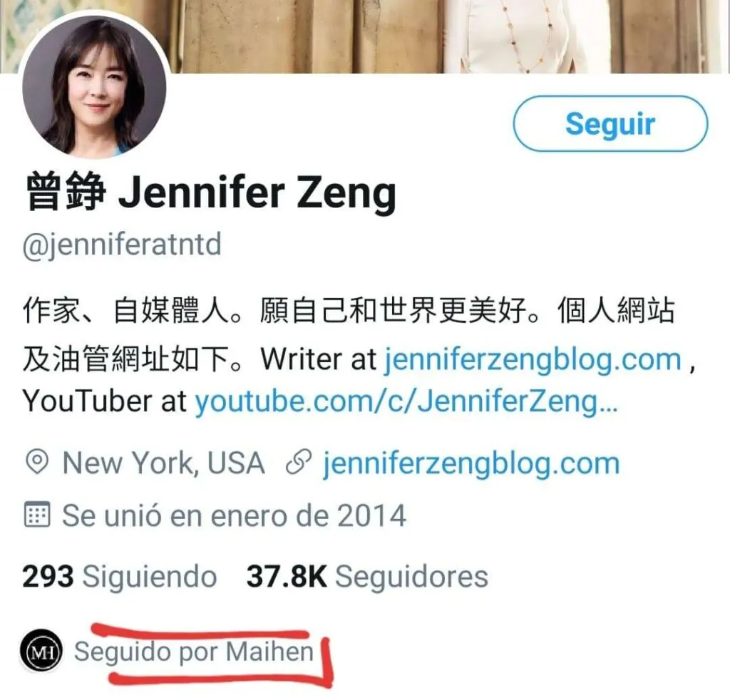Click the 'Writer at' bio text
This screenshot has width=730, height=700.
[319, 360]
